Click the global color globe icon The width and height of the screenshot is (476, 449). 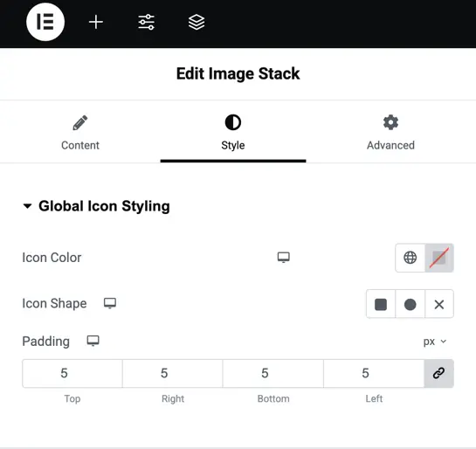[x=410, y=258]
